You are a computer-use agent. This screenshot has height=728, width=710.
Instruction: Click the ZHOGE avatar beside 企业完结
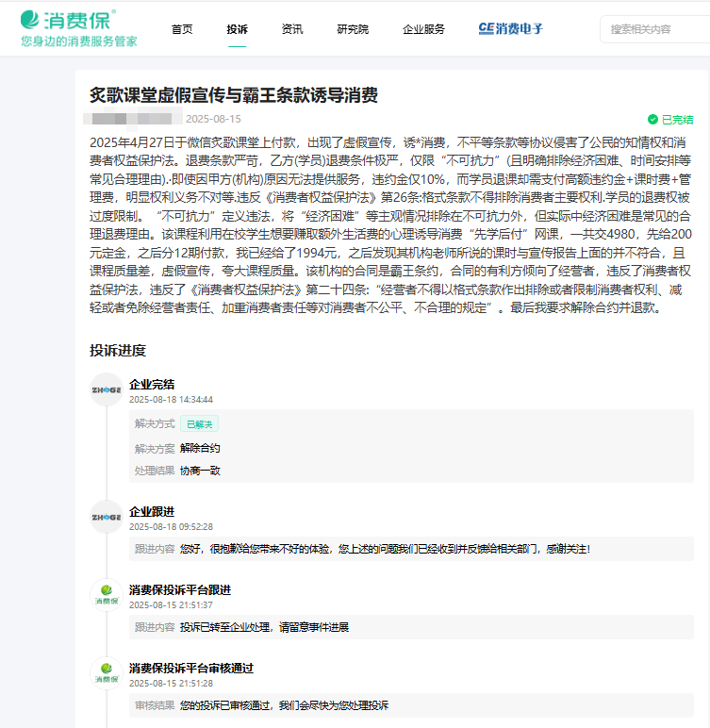[107, 389]
